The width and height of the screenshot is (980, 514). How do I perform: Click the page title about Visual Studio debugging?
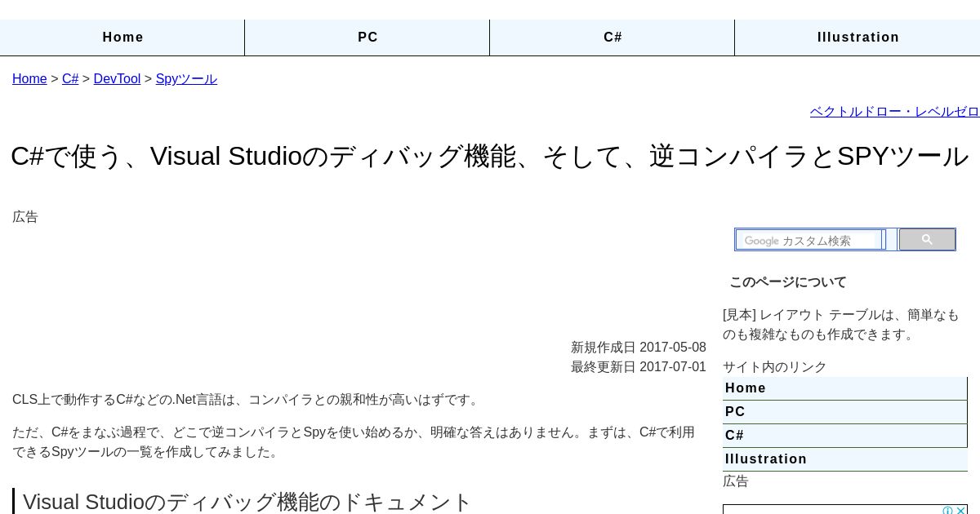(489, 156)
